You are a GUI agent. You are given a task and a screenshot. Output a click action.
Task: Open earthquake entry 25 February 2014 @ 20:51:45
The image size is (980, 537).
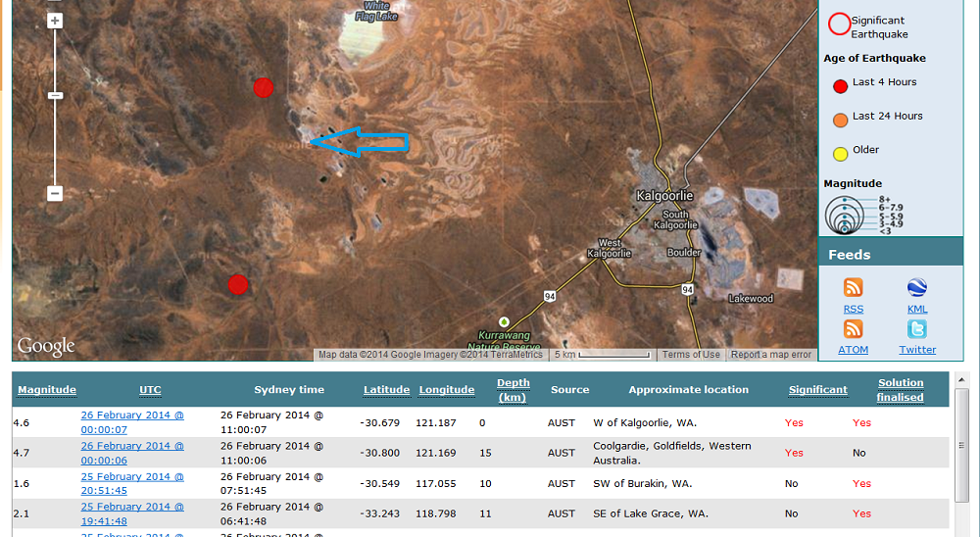click(131, 483)
